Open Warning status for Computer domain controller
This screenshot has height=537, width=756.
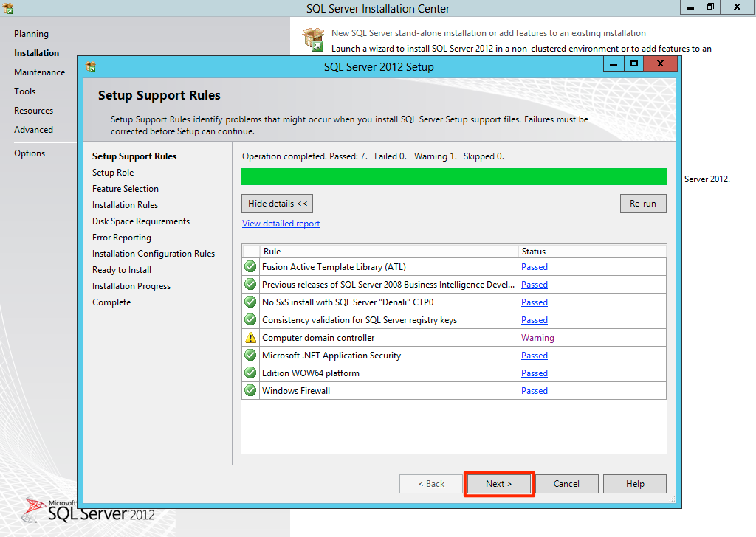pyautogui.click(x=537, y=338)
